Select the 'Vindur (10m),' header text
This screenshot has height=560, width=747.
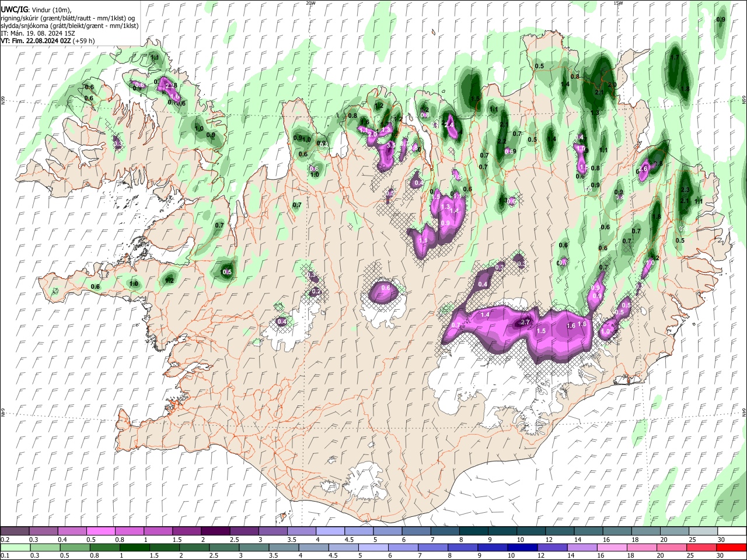click(51, 10)
